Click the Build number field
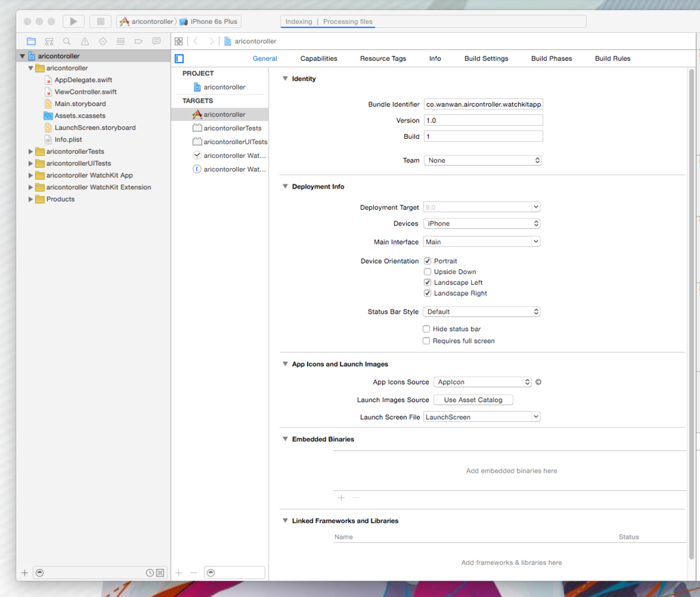The image size is (700, 597). tap(483, 137)
